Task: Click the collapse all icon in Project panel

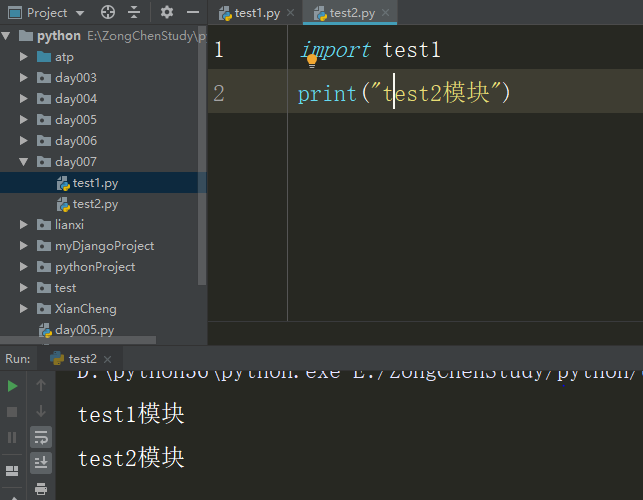Action: tap(134, 12)
